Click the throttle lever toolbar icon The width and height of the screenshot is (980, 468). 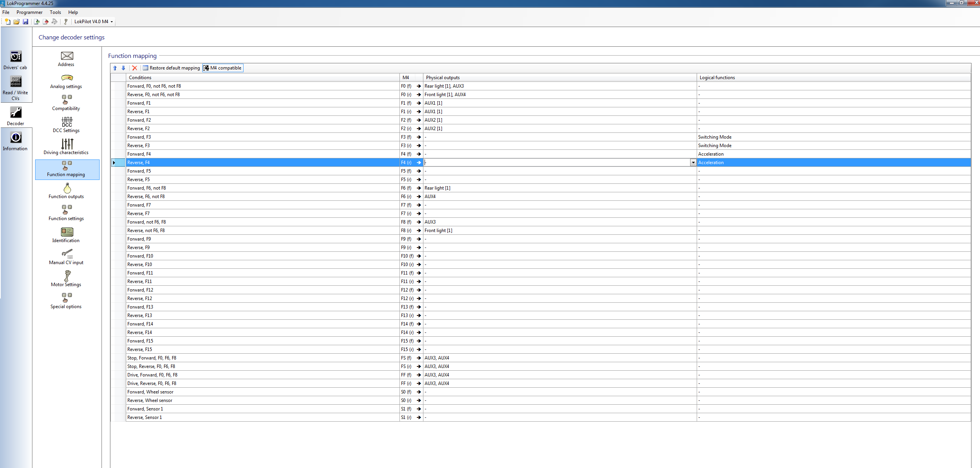click(66, 22)
